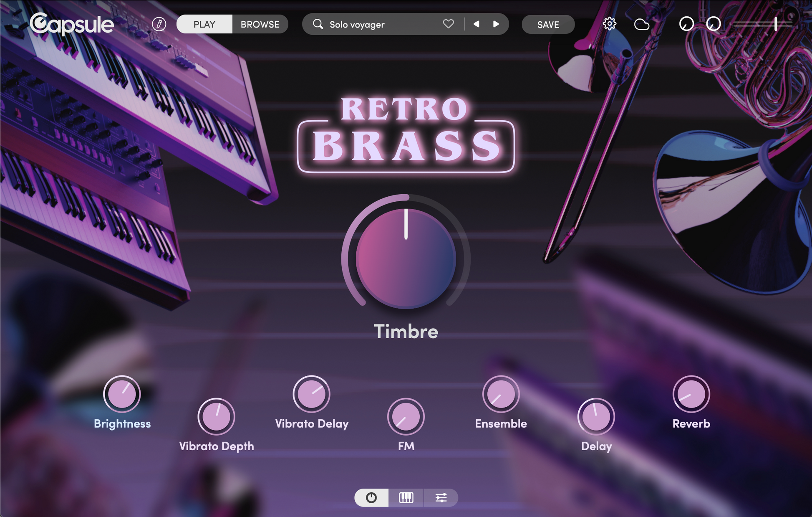
Task: Click the search magnifier in the preset bar
Action: point(318,24)
